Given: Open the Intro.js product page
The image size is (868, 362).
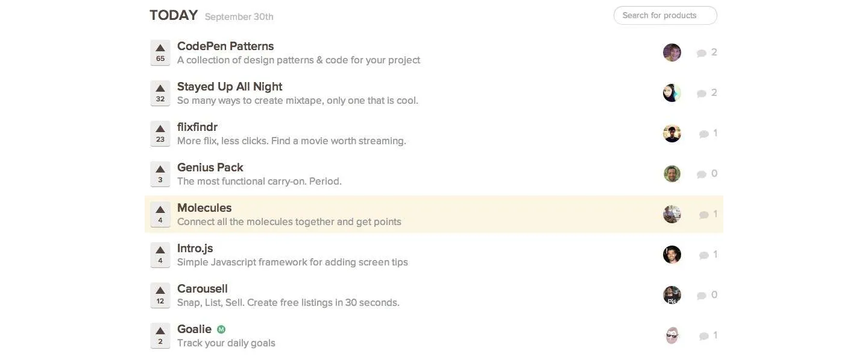Looking at the screenshot, I should coord(194,248).
